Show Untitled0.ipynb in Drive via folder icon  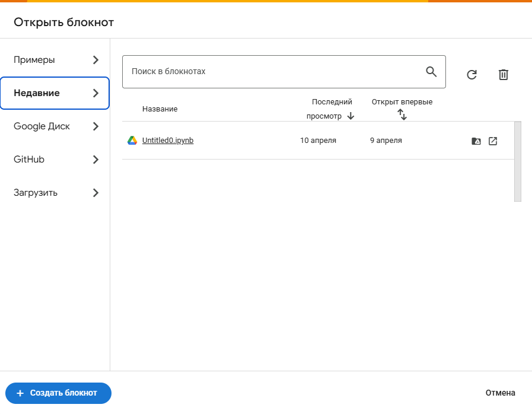476,141
